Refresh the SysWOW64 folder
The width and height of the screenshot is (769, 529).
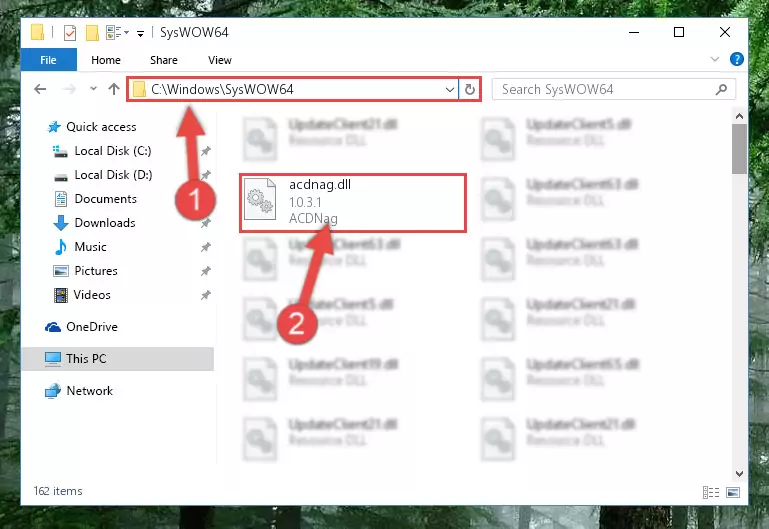[469, 89]
